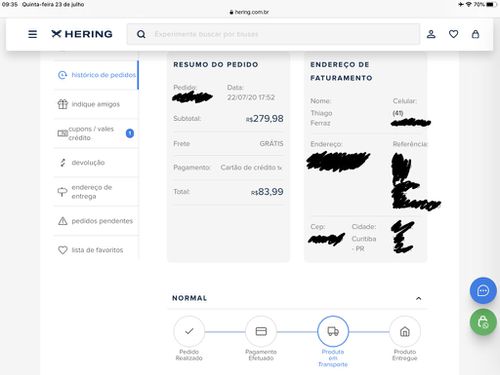Click the Pedido Realizado checkmark step
The height and width of the screenshot is (375, 500).
(189, 331)
